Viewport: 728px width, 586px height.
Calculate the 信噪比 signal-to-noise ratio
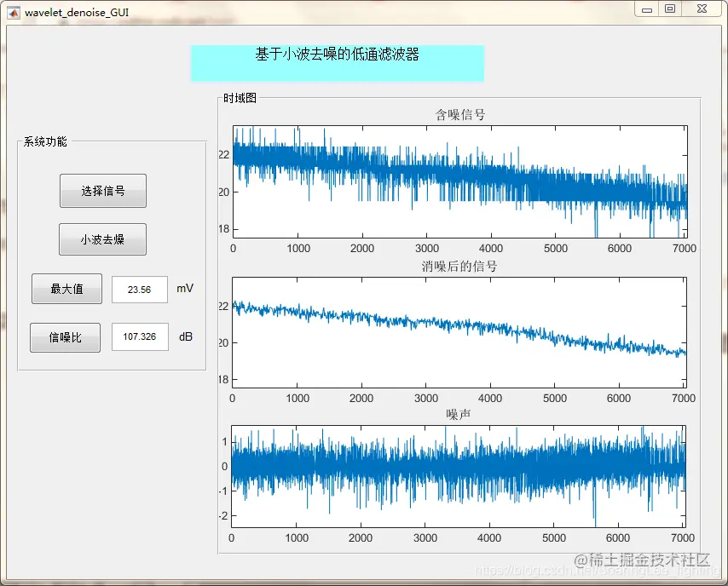click(65, 337)
